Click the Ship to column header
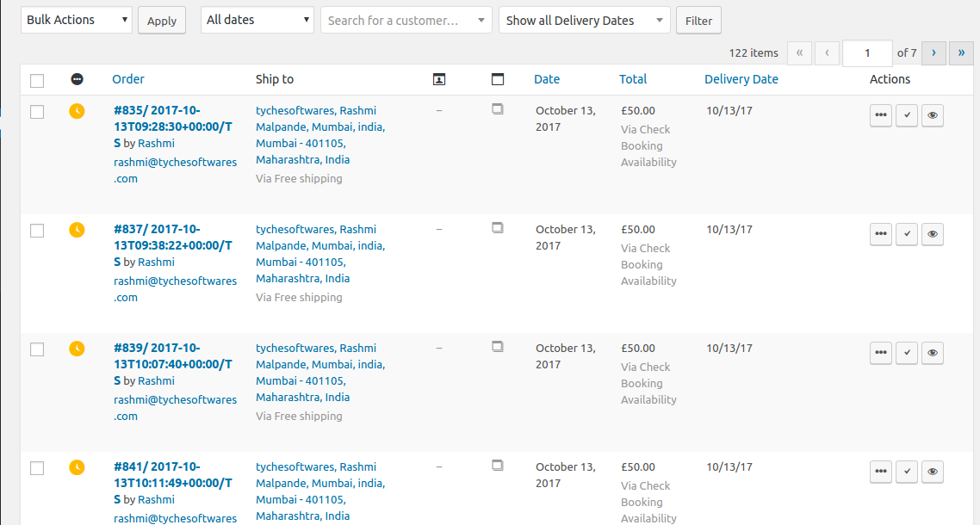The height and width of the screenshot is (525, 980). (275, 79)
